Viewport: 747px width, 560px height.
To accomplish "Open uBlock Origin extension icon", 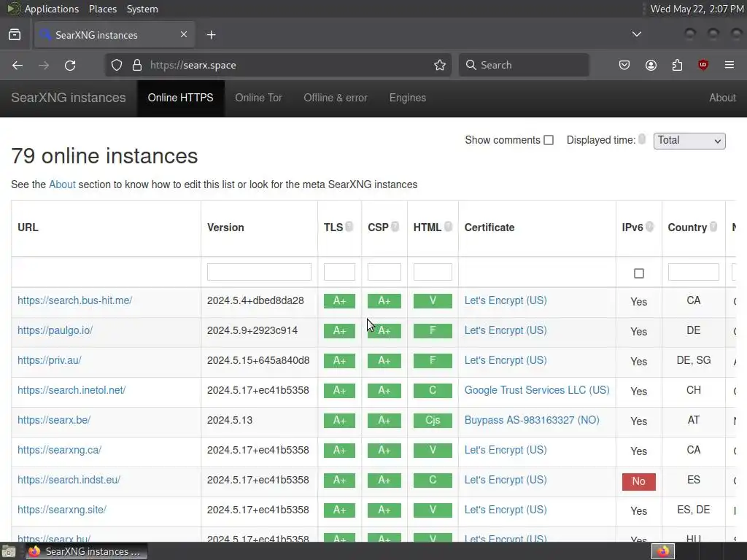I will coord(703,65).
